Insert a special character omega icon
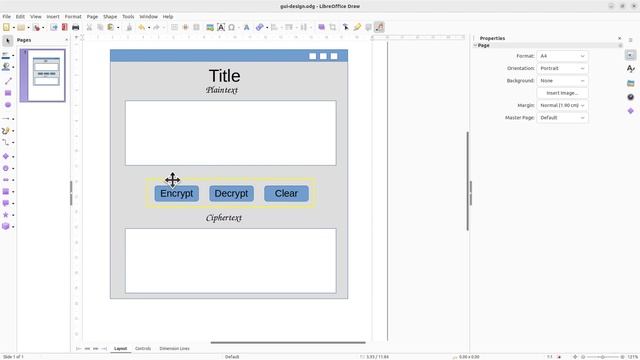 click(231, 27)
